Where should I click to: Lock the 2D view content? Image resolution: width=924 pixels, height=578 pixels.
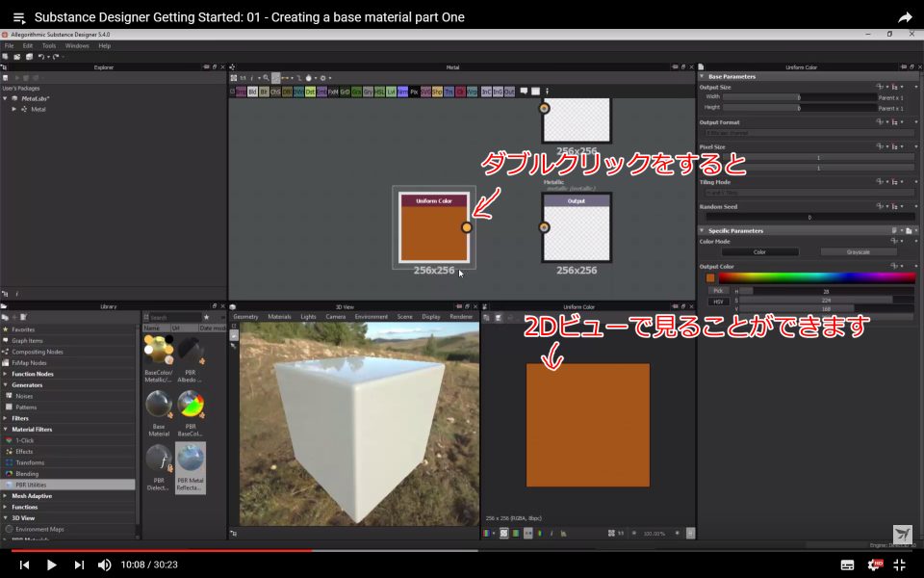[x=690, y=533]
